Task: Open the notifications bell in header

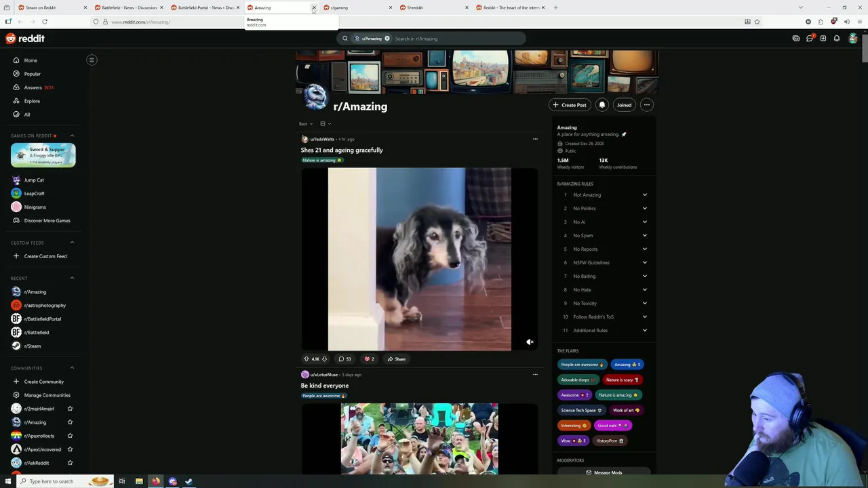Action: [x=837, y=39]
